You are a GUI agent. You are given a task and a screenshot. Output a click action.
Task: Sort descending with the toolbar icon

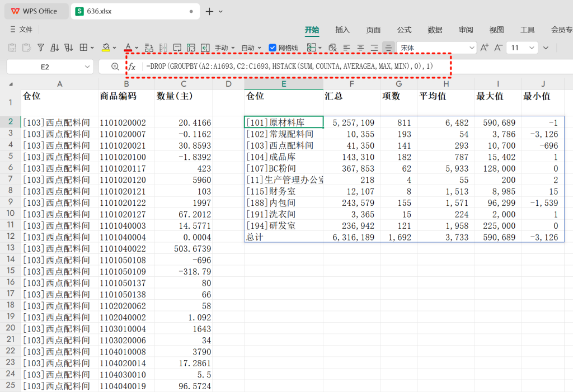(x=69, y=48)
